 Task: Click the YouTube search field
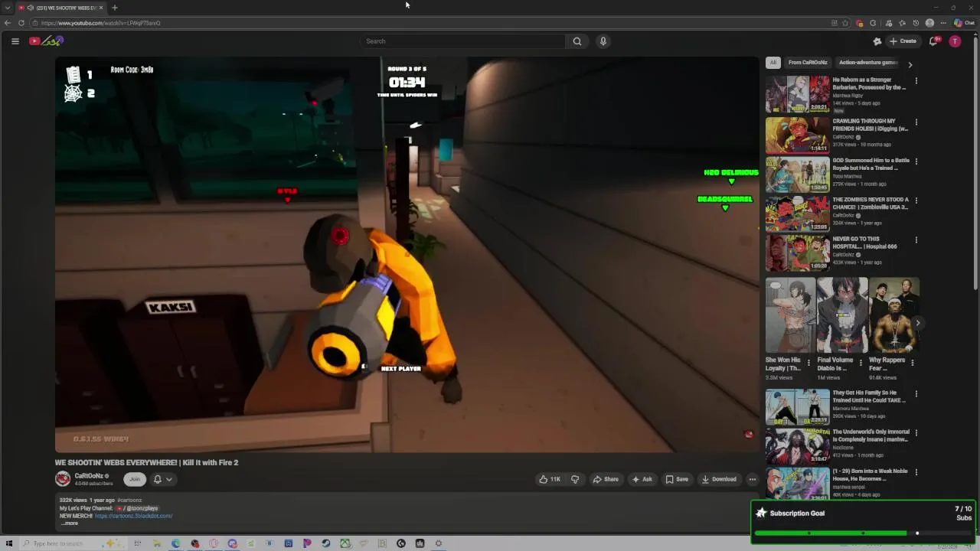click(463, 41)
